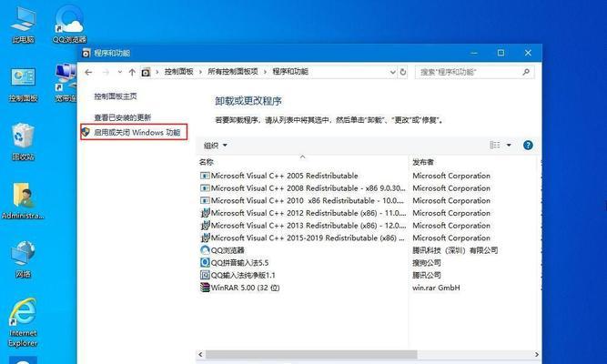Viewport: 607px width, 364px height.
Task: Click chevron after 控制面板 in breadcrumb
Action: (200, 72)
